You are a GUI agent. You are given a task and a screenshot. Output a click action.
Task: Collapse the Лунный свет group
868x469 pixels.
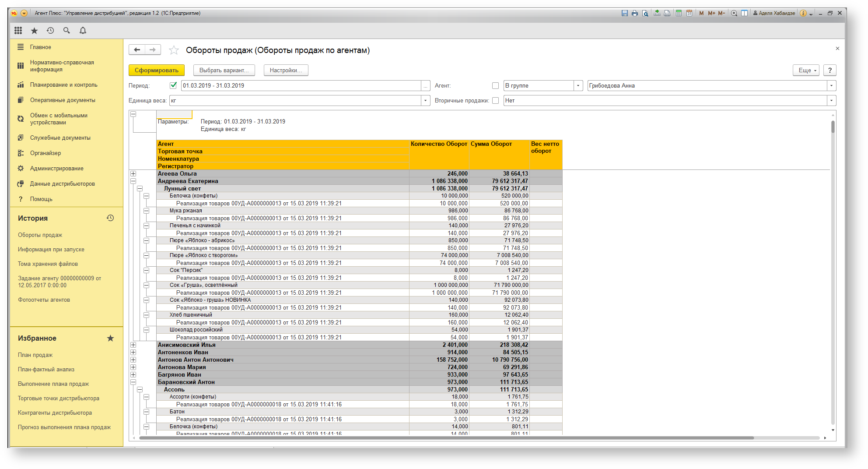pyautogui.click(x=140, y=189)
